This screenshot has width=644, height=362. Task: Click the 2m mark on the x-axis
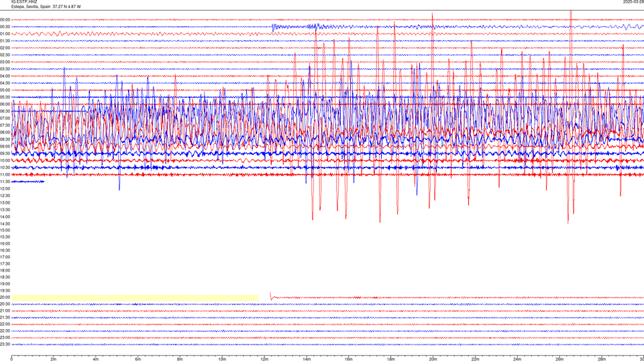(x=54, y=359)
